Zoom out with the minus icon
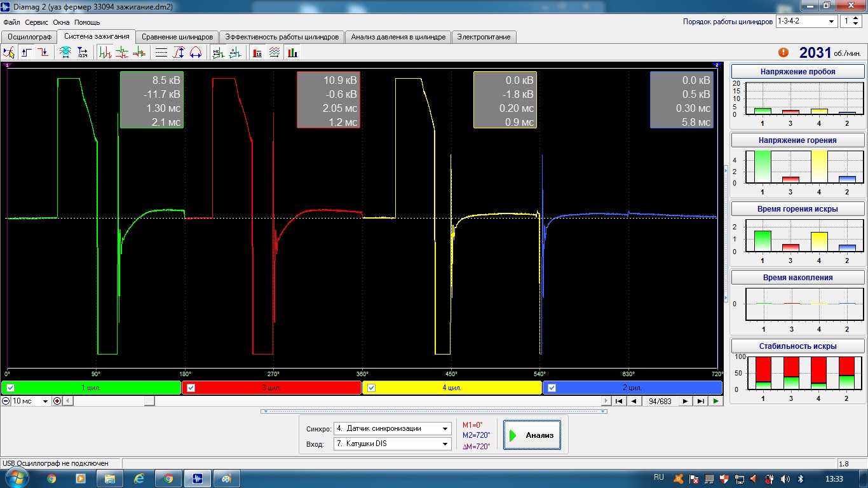Viewport: 868px width, 488px height. [6, 401]
